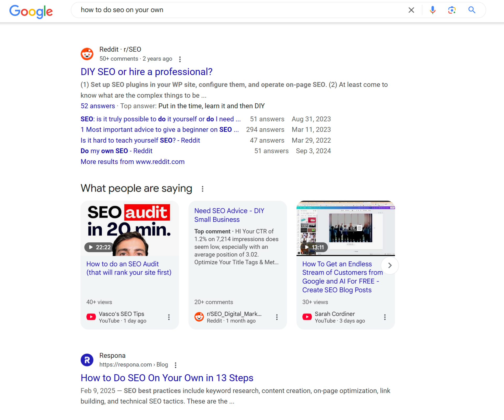Open options next to 'What people are saying'
Image resolution: width=504 pixels, height=420 pixels.
(x=202, y=189)
